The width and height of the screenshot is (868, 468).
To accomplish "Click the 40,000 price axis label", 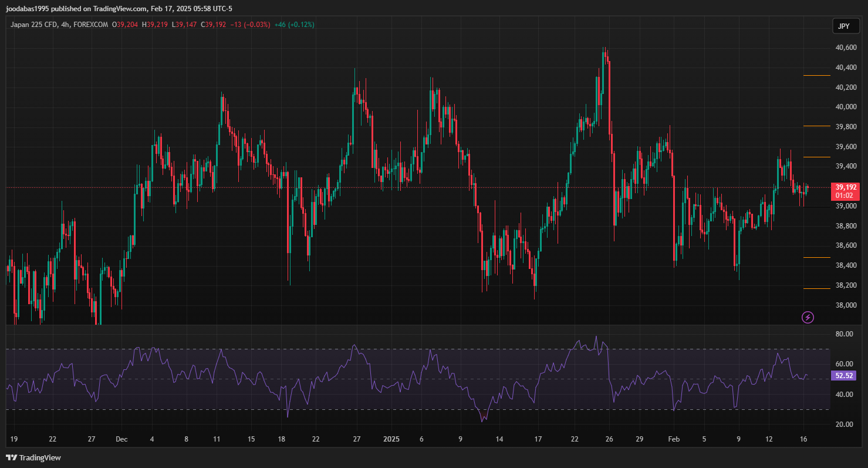I will click(x=846, y=107).
